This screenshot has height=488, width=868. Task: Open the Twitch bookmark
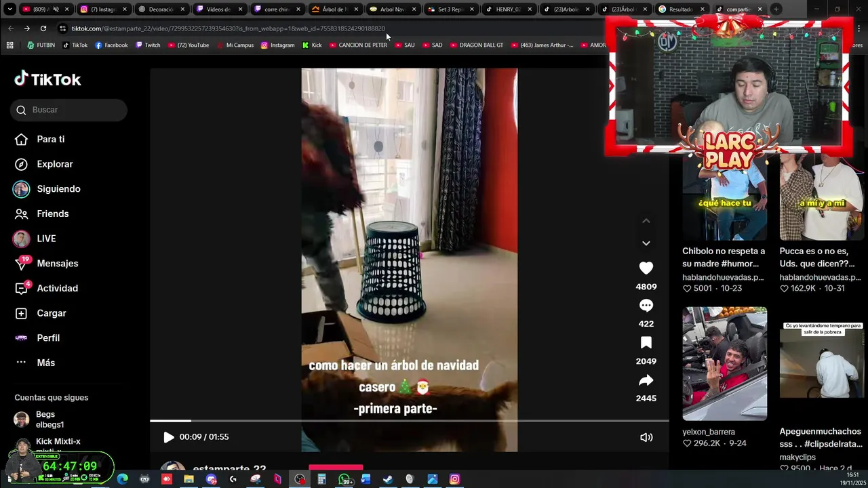(148, 45)
